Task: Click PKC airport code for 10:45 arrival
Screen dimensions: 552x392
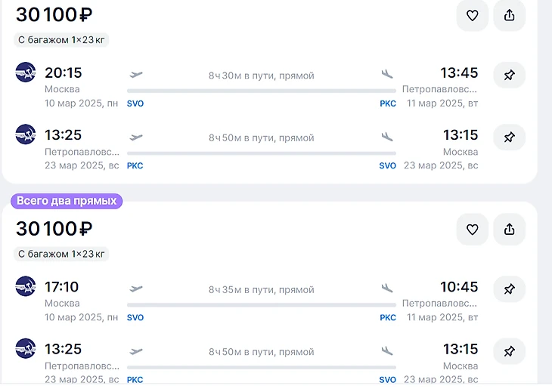Action: (387, 317)
